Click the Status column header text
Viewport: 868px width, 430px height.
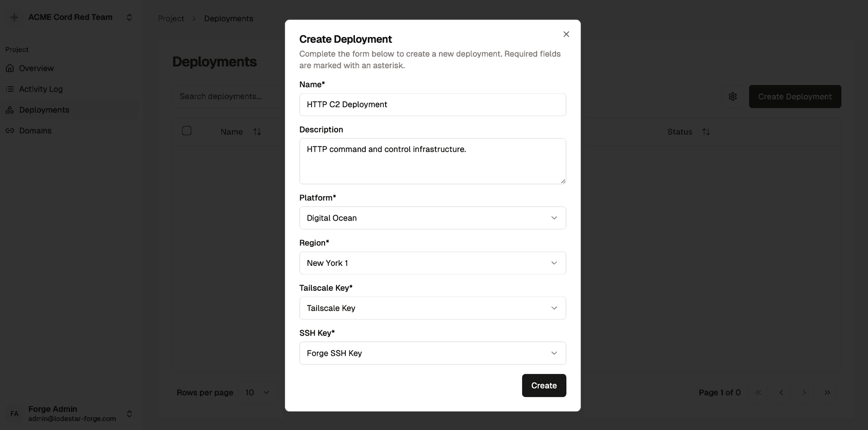coord(679,132)
